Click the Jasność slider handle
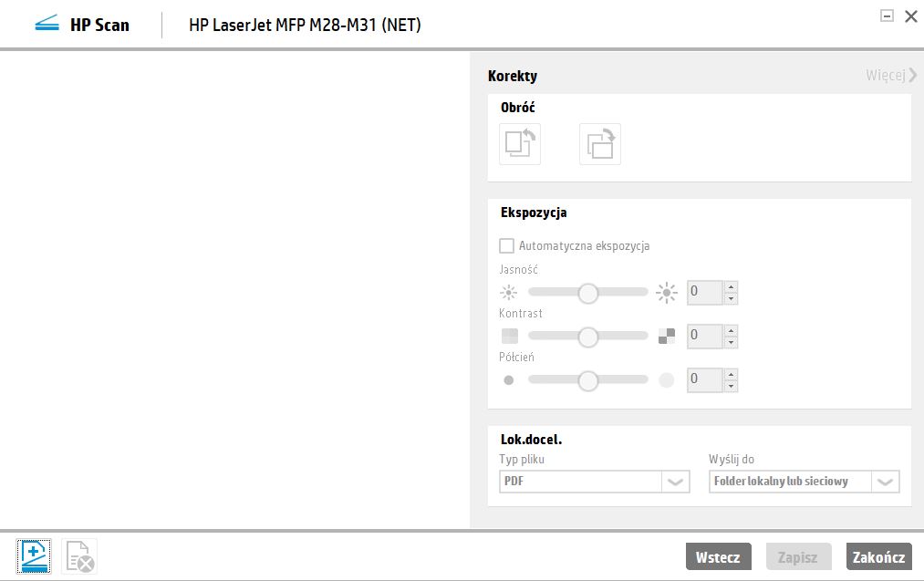This screenshot has width=924, height=581. click(587, 292)
